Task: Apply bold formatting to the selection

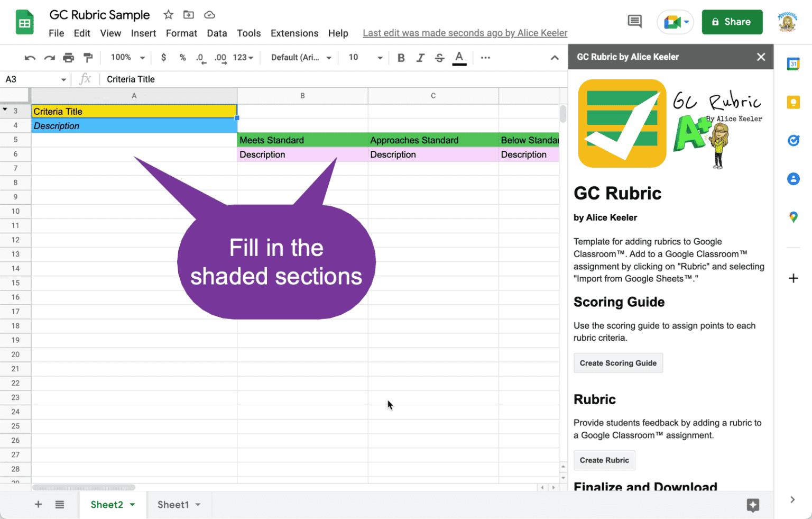Action: 401,58
